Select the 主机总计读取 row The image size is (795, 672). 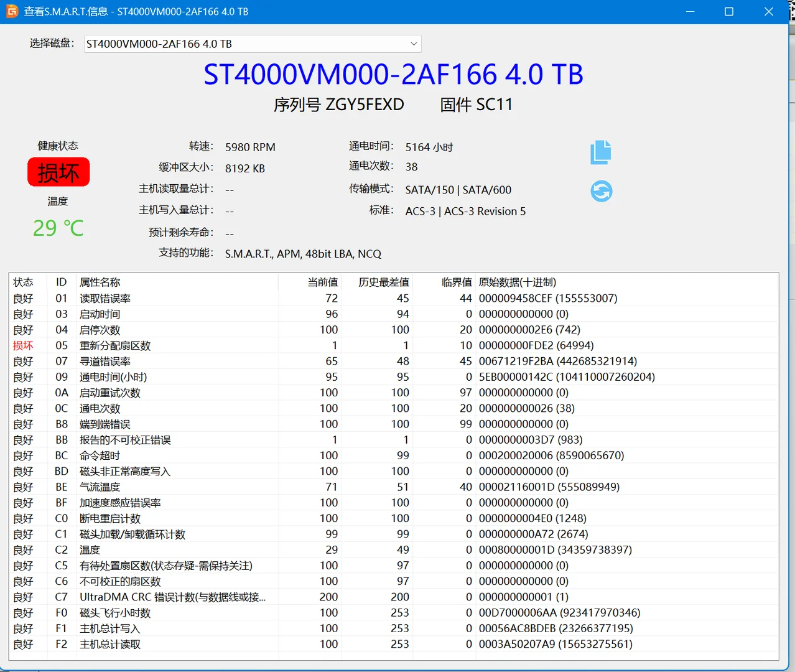[394, 645]
